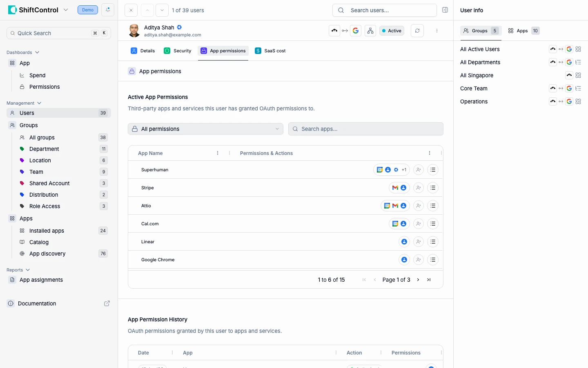
Task: Switch to the Details tab
Action: point(143,51)
